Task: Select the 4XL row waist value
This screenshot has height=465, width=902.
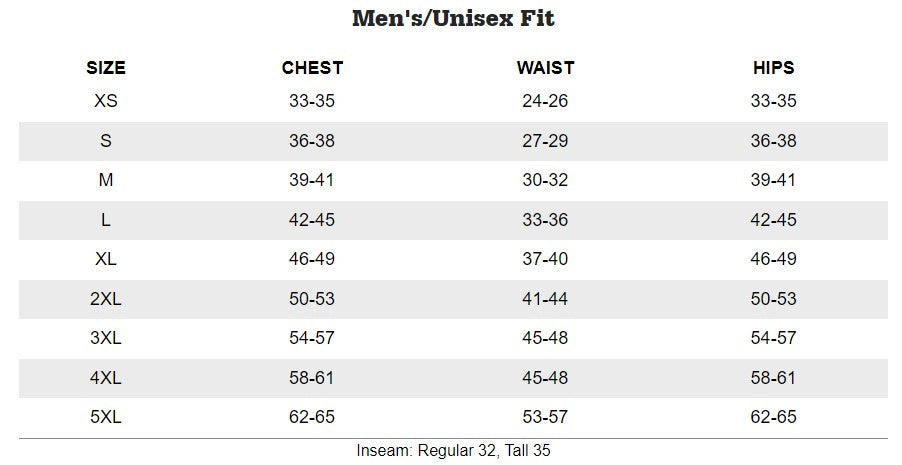Action: tap(545, 378)
